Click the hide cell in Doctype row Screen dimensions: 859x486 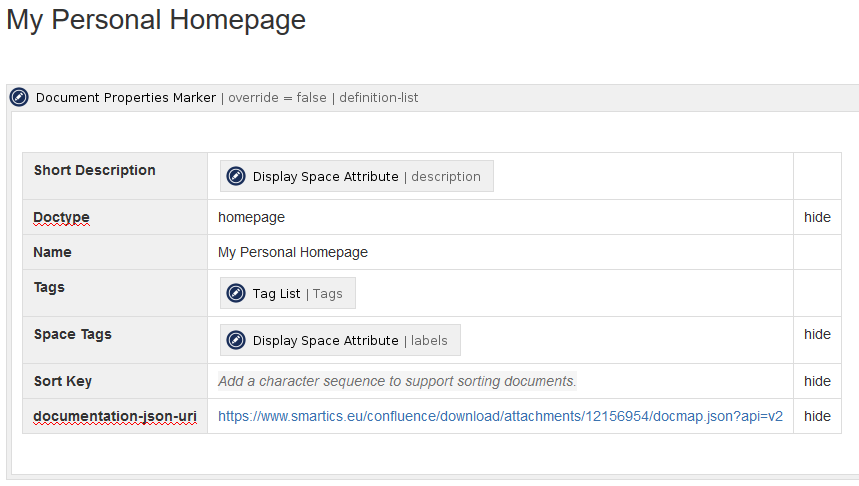[817, 217]
